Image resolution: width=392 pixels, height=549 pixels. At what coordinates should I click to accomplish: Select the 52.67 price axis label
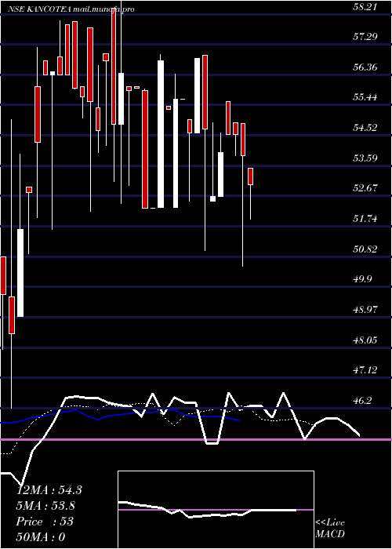365,187
